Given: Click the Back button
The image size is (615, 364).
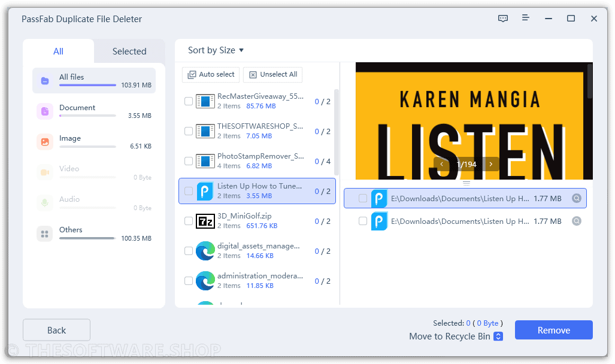Looking at the screenshot, I should 56,330.
